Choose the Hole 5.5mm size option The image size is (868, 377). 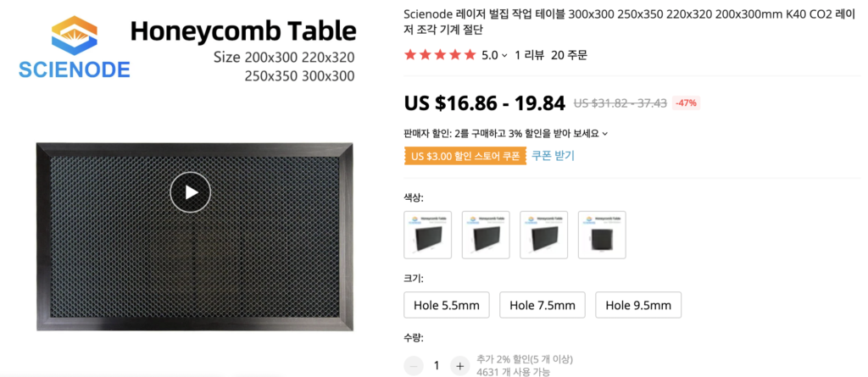pyautogui.click(x=447, y=305)
